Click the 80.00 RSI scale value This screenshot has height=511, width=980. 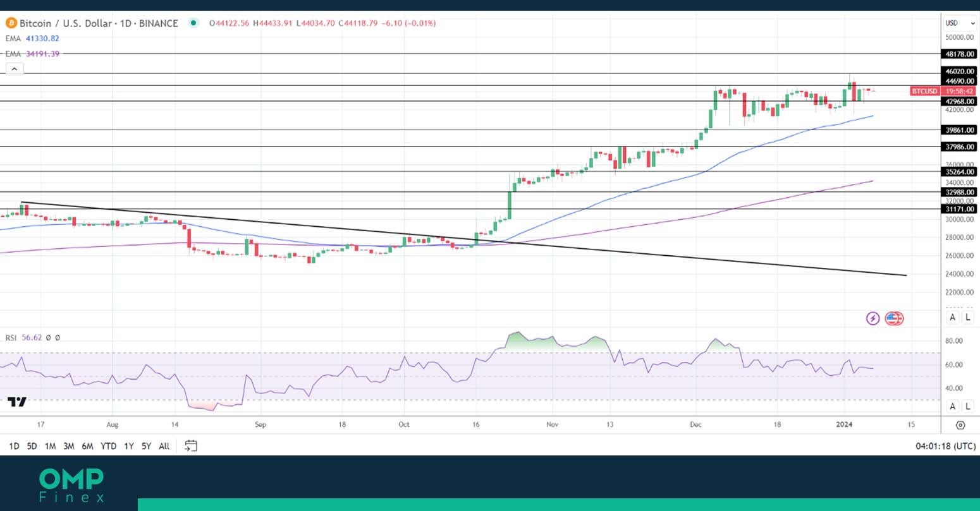[954, 341]
